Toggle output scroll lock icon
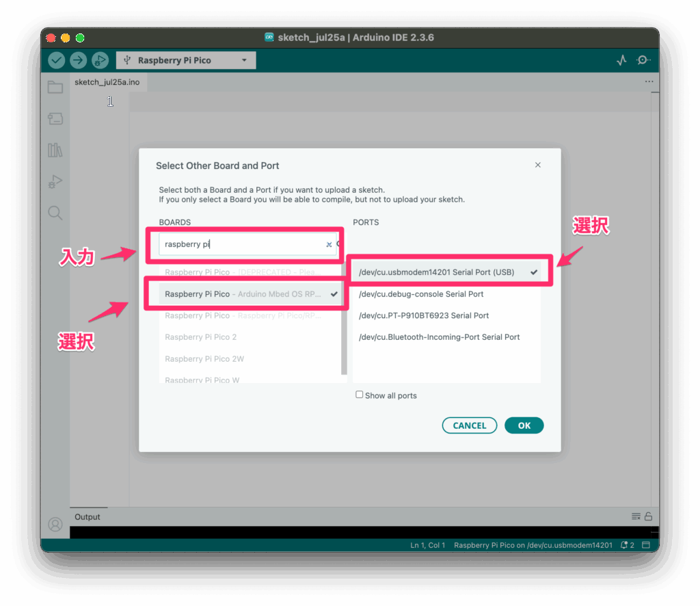700x606 pixels. point(649,516)
